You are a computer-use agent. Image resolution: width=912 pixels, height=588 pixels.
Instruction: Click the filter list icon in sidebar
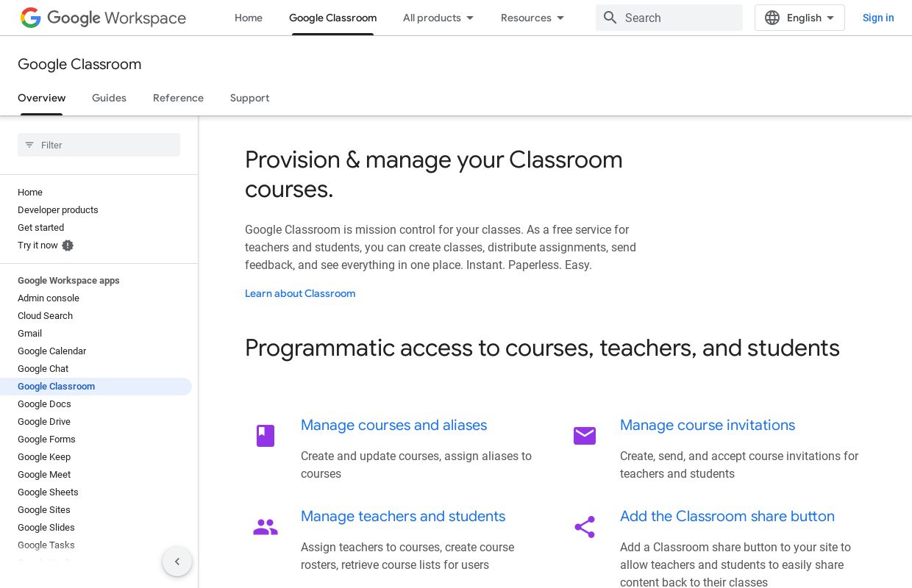29,145
